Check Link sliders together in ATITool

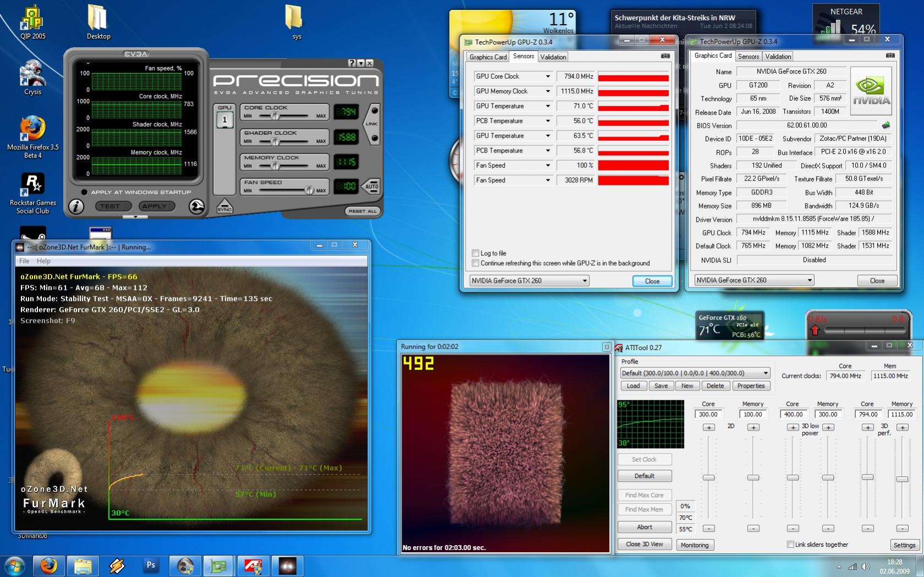[790, 545]
